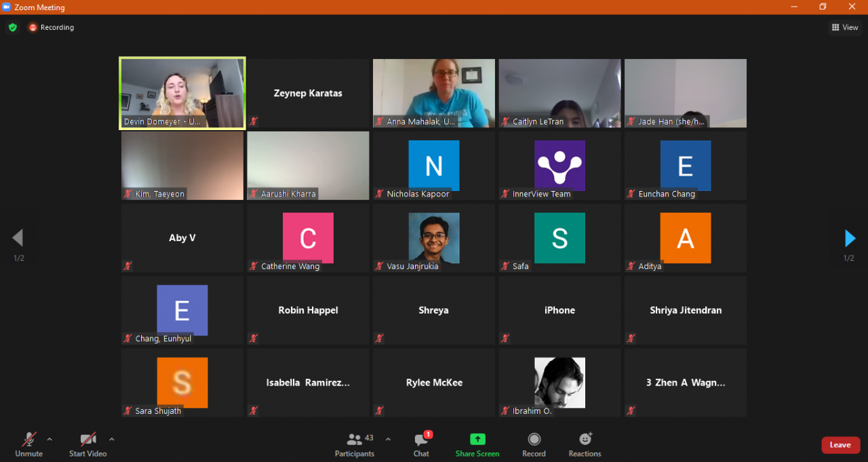Click Ibrahim O.'s black-and-white profile photo
868x462 pixels.
coord(559,383)
